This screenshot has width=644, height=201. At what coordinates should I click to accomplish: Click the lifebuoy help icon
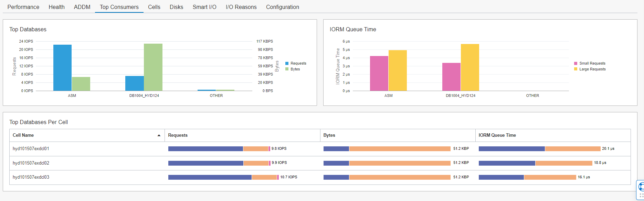click(x=641, y=187)
